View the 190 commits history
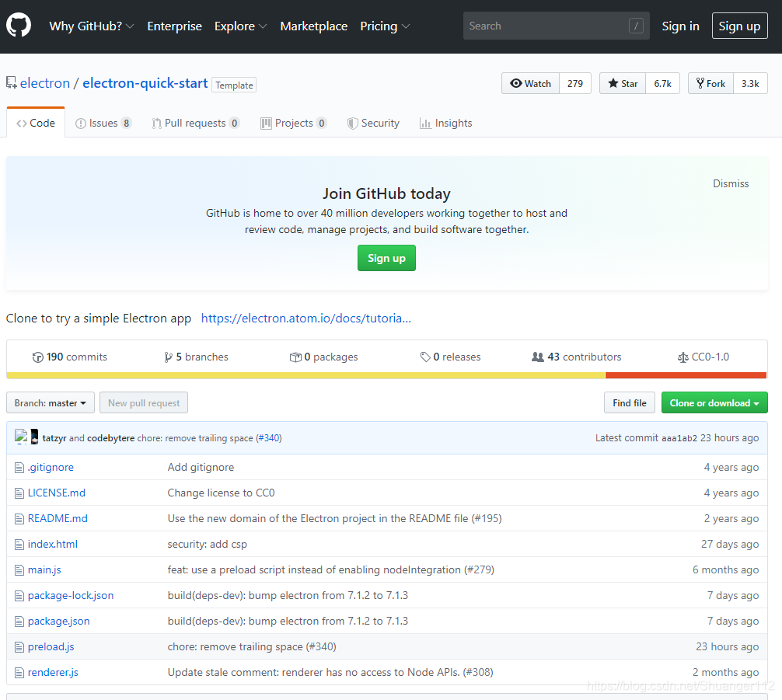Viewport: 782px width, 700px height. pos(70,357)
